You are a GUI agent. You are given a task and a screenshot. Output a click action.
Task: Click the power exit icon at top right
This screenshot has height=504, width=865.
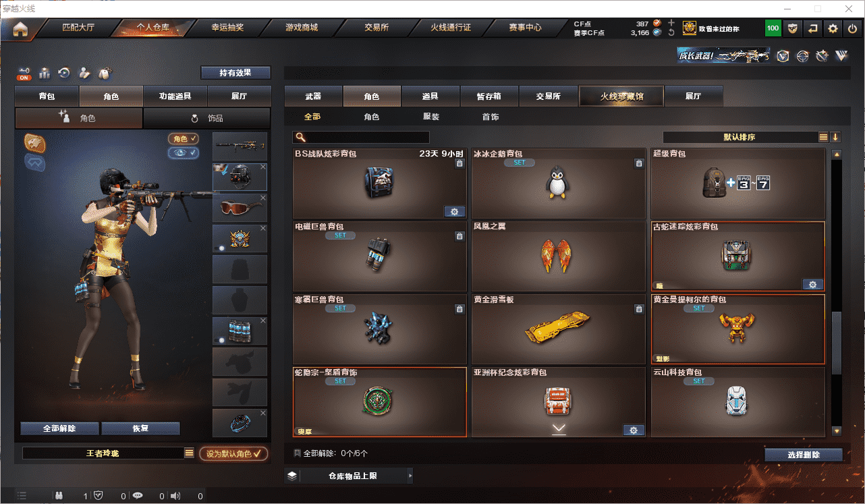(x=853, y=28)
